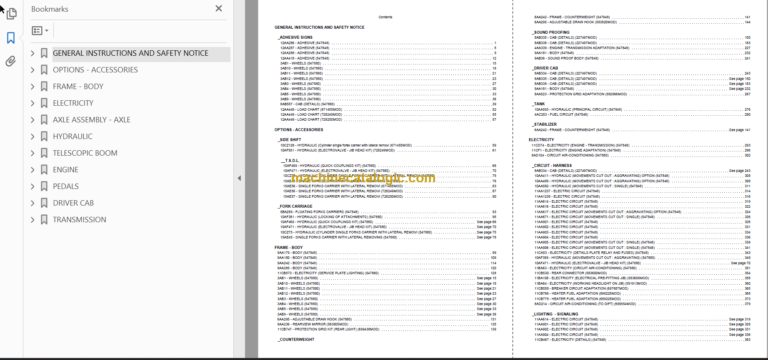
Task: Click '_CIRCUIT - HARNESS' subheading on right page
Action: [552, 166]
